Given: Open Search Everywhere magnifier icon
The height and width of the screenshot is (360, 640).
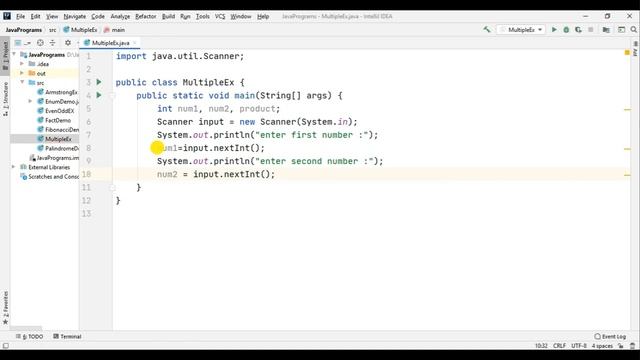Looking at the screenshot, I should pyautogui.click(x=633, y=29).
